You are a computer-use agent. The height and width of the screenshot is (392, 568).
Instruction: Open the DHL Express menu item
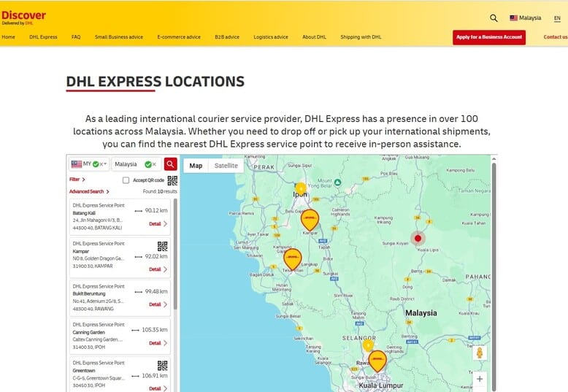click(43, 37)
